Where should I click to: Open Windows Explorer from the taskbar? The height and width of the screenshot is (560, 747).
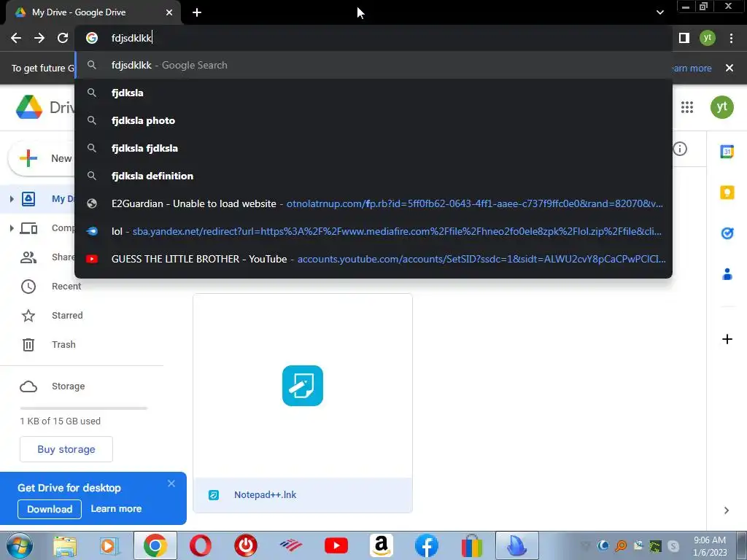click(65, 545)
